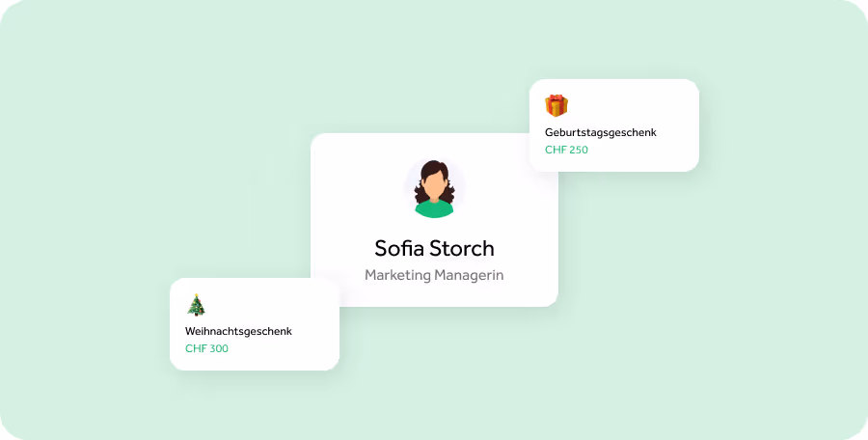Screen dimensions: 868x440
Task: Click the CHF 250 amount
Action: pyautogui.click(x=566, y=150)
